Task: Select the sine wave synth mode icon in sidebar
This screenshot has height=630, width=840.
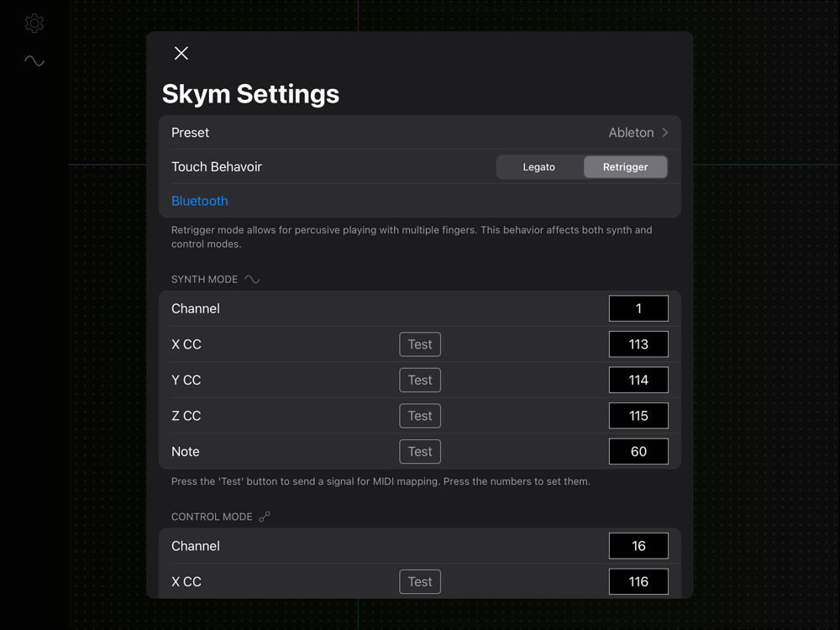Action: click(x=34, y=61)
